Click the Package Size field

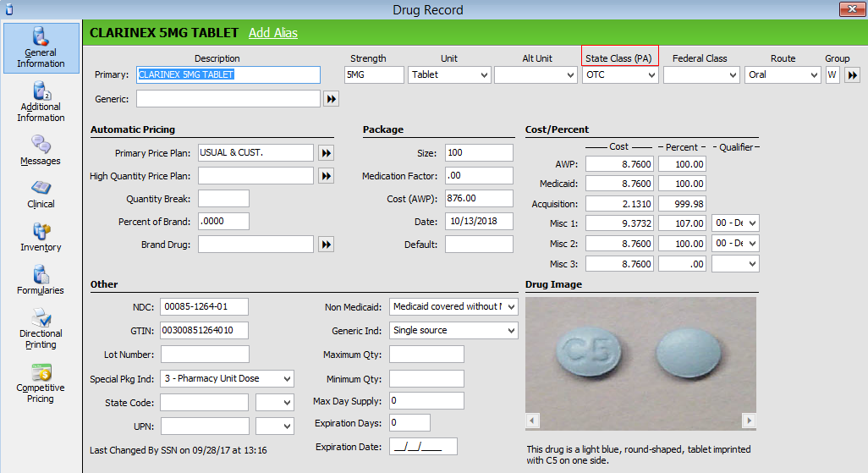(479, 153)
